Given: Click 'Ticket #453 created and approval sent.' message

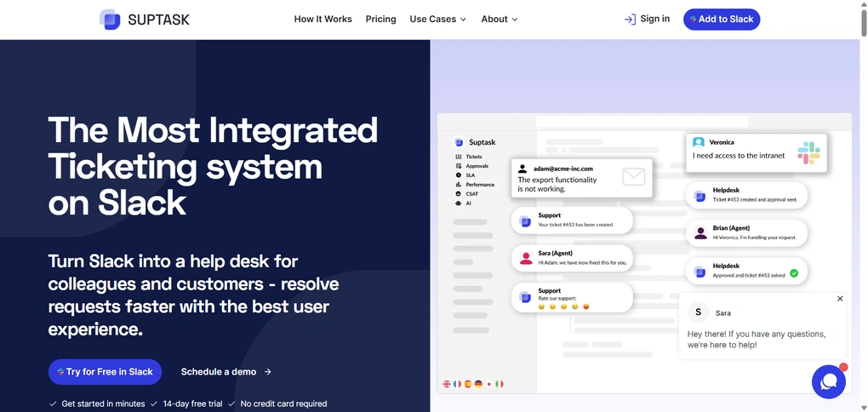Looking at the screenshot, I should [x=755, y=199].
